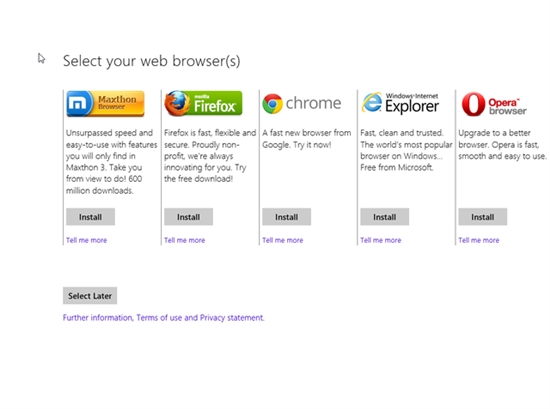Choose the Select Later button
550x409 pixels.
[x=90, y=296]
